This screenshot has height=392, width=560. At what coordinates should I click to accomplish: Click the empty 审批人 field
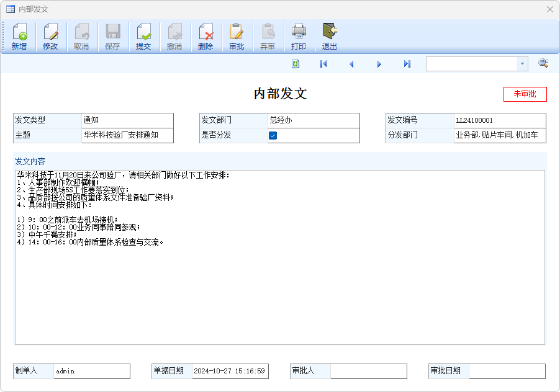pos(369,372)
